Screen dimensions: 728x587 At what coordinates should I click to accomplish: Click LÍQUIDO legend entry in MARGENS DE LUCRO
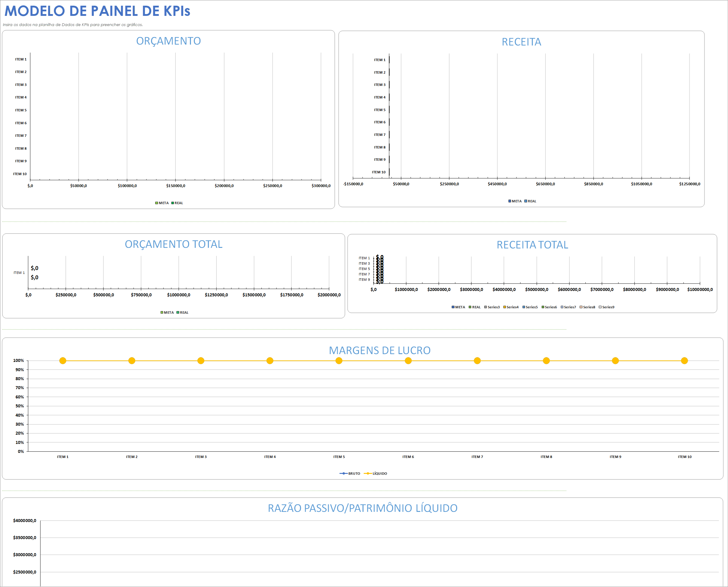coord(375,473)
